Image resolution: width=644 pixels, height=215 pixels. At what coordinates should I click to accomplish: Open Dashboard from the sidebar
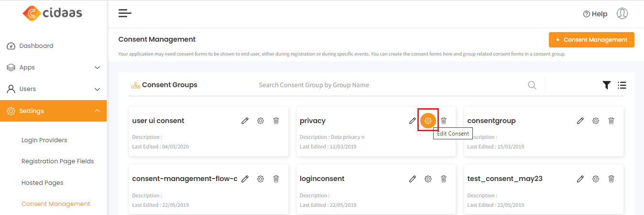pyautogui.click(x=36, y=46)
